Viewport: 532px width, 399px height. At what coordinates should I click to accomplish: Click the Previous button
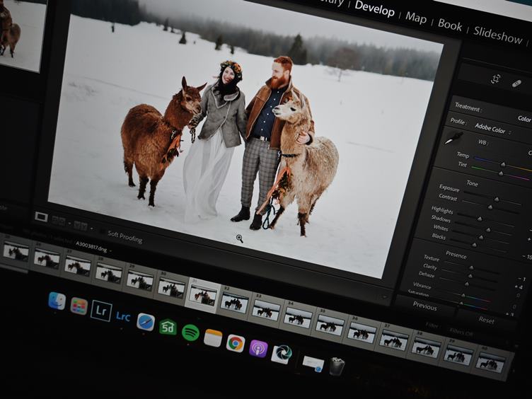[424, 306]
